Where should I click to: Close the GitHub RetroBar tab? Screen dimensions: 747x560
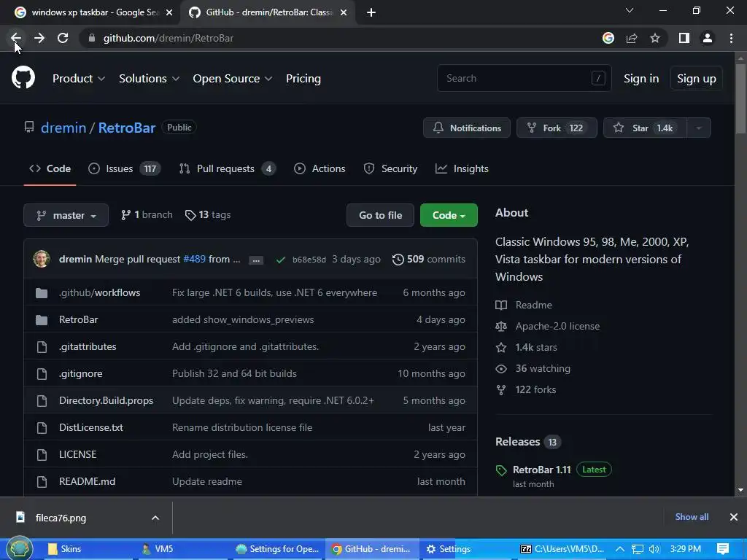point(344,12)
